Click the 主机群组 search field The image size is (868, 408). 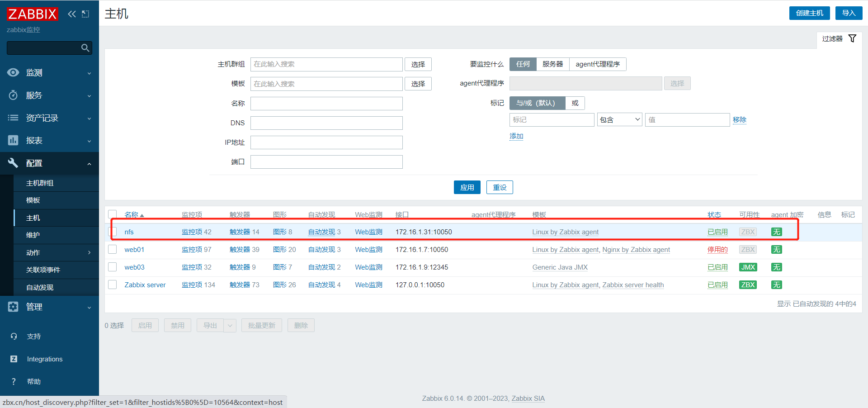326,64
